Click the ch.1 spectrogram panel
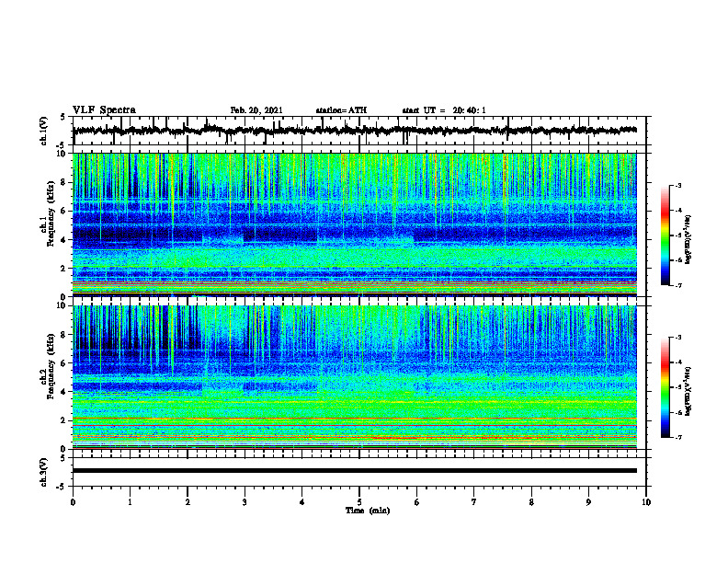 [354, 224]
